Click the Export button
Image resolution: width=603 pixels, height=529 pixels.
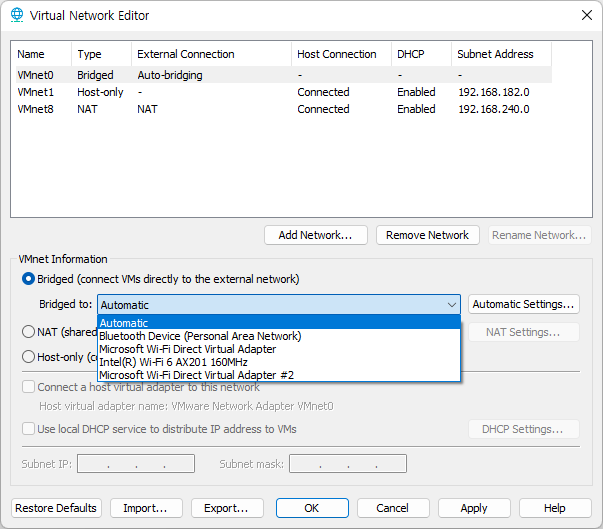[227, 508]
